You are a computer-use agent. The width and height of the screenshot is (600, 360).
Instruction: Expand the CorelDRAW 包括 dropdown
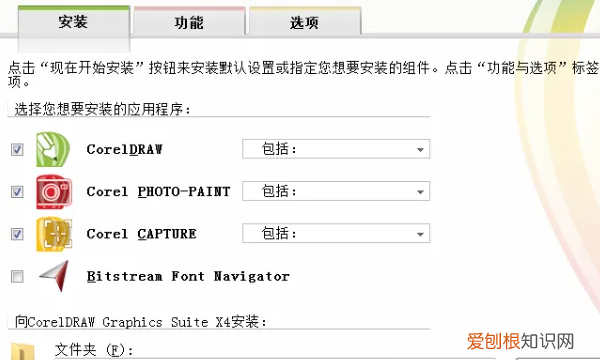coord(336,149)
